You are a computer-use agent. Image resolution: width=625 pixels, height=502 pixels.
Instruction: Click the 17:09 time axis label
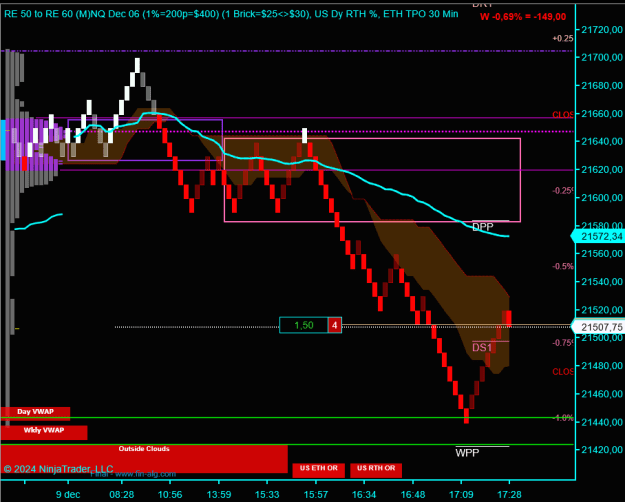[x=461, y=495]
